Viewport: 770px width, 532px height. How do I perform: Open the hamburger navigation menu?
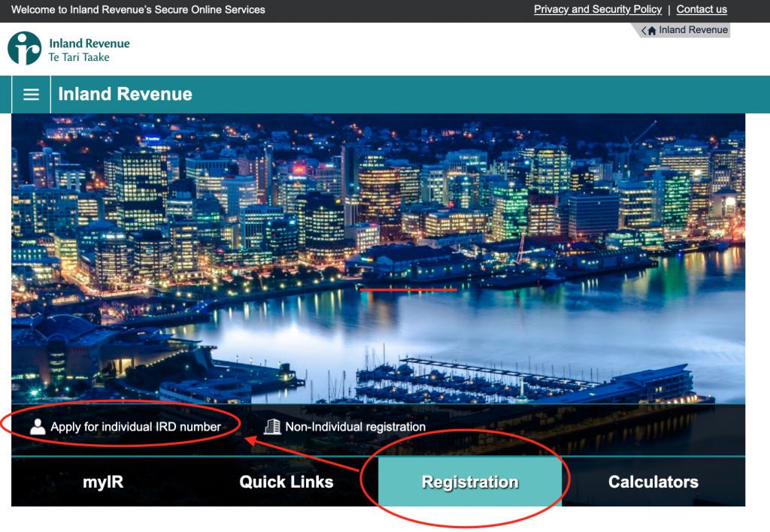click(x=31, y=94)
